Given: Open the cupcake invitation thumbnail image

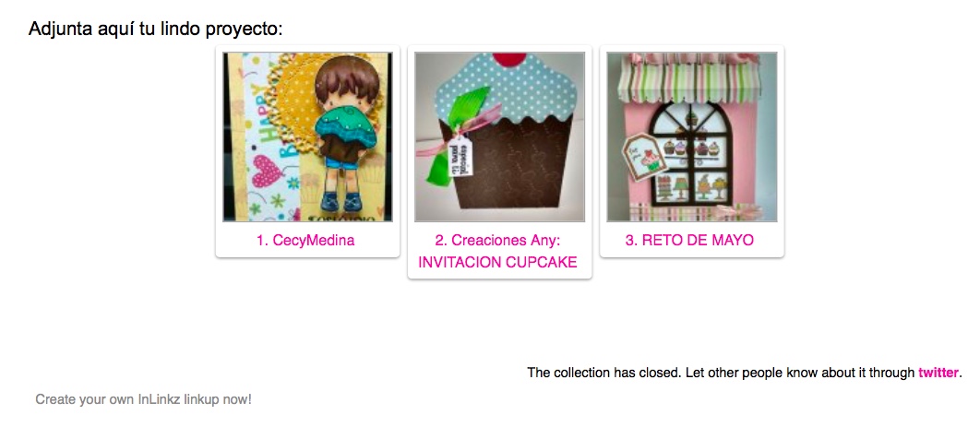Looking at the screenshot, I should pos(500,136).
